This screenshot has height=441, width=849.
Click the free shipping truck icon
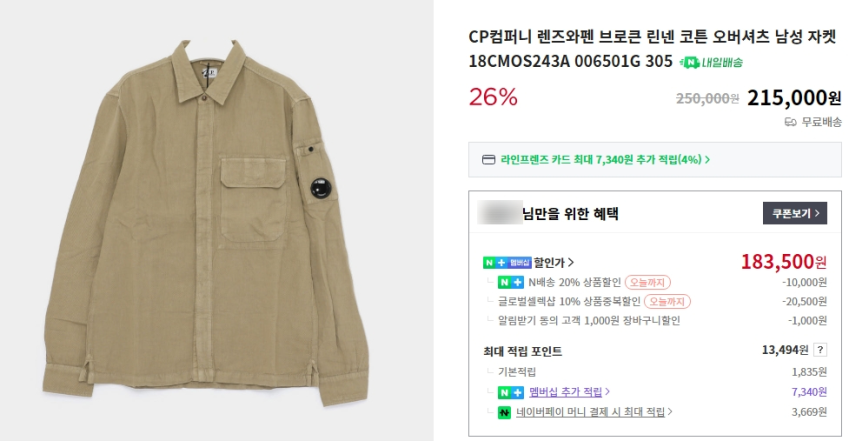coord(790,122)
